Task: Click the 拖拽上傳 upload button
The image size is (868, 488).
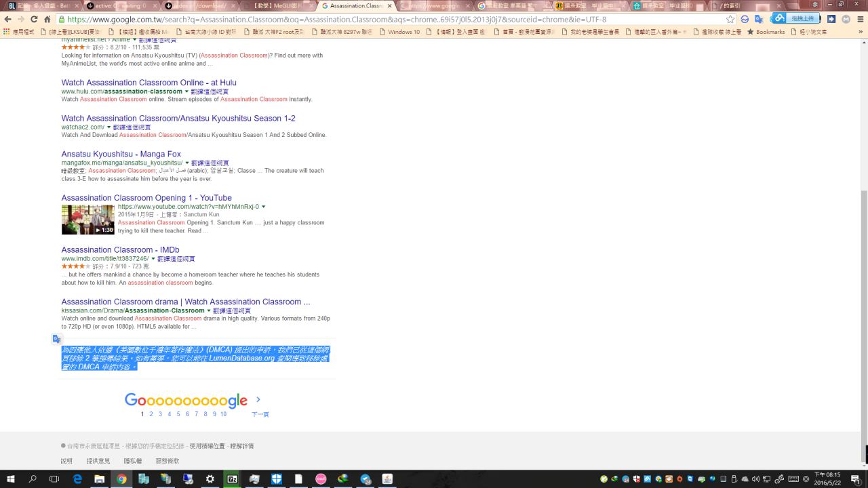Action: [796, 18]
